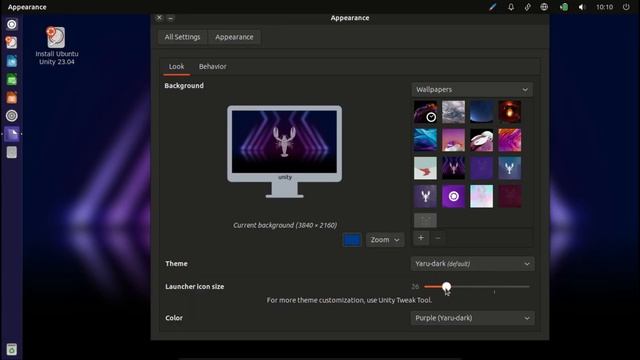Image resolution: width=640 pixels, height=360 pixels.
Task: Open LibreOffice Writer in the launcher
Action: (12, 61)
